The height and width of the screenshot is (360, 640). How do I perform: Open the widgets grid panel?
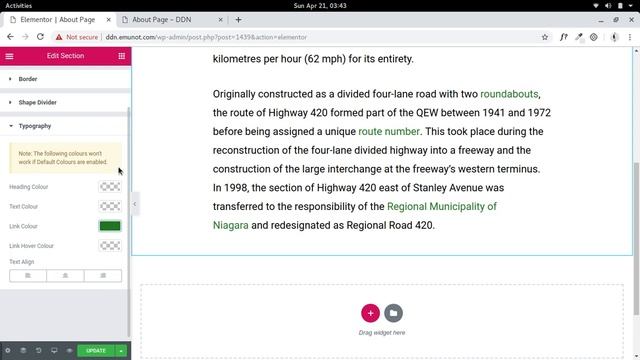(x=122, y=56)
